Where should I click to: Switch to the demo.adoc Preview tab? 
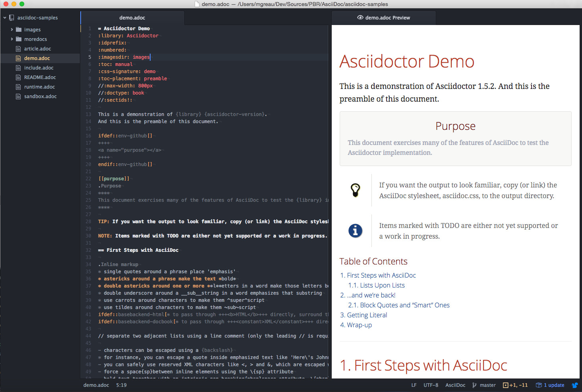384,17
